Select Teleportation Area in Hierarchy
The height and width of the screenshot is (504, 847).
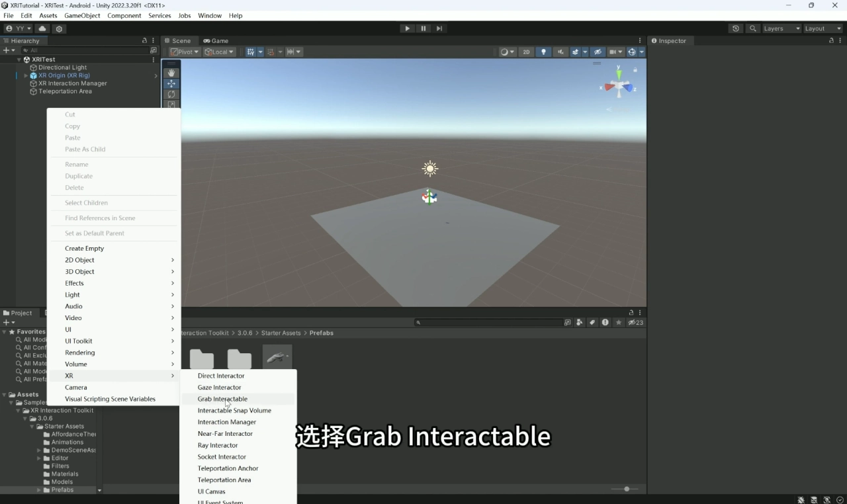[x=65, y=91]
